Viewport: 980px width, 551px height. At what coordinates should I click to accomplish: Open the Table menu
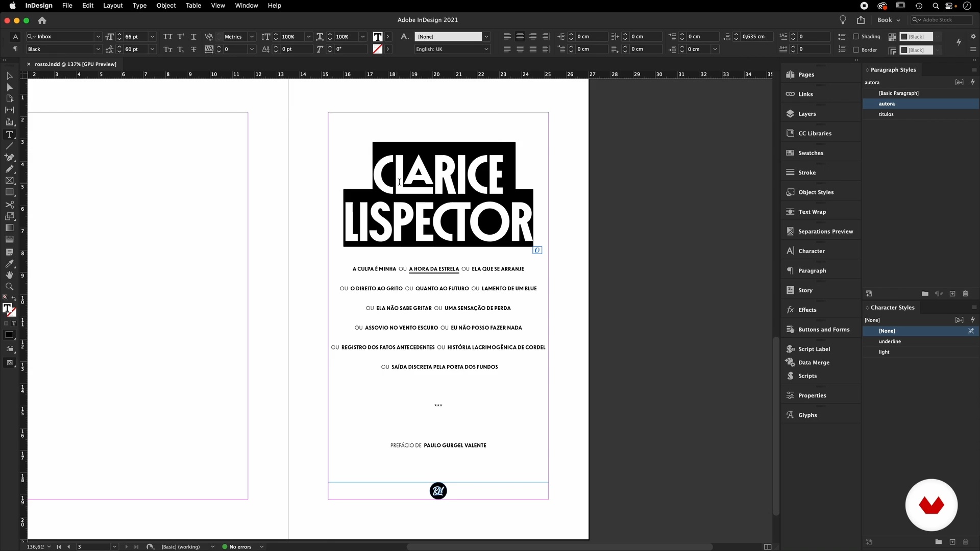[193, 6]
